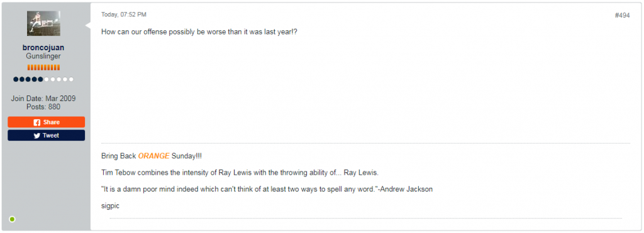
Task: Click the Twitter bird icon on Tweet button
Action: [37, 136]
